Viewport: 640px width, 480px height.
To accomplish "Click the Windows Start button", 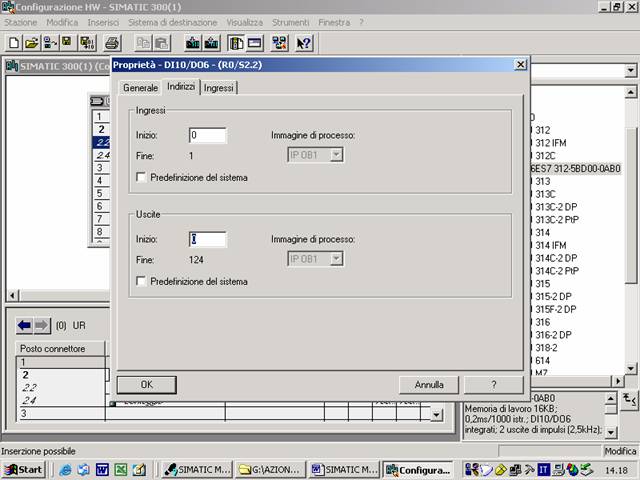I will click(24, 469).
